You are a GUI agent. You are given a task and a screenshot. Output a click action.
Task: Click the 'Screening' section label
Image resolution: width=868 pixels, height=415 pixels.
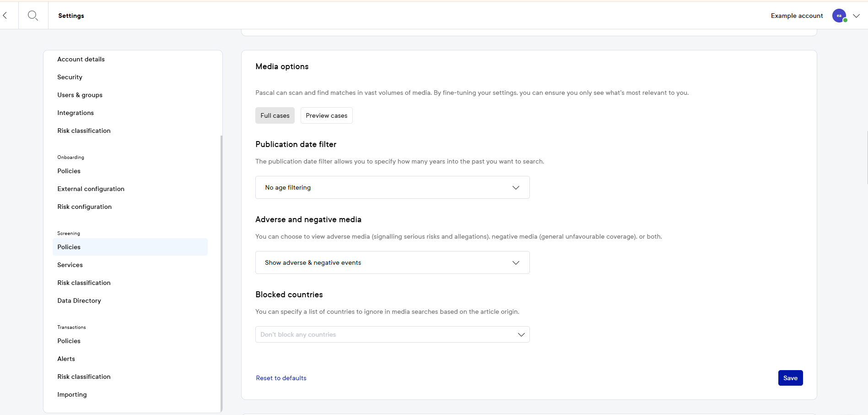[69, 233]
